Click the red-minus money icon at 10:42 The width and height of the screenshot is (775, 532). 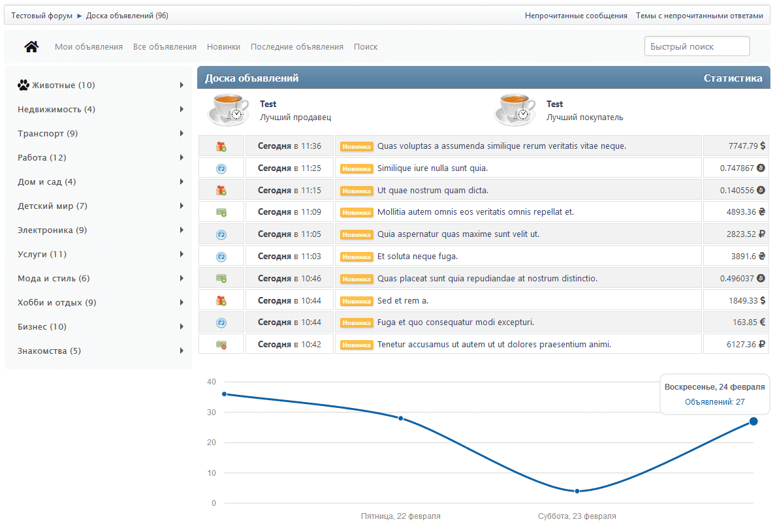221,345
